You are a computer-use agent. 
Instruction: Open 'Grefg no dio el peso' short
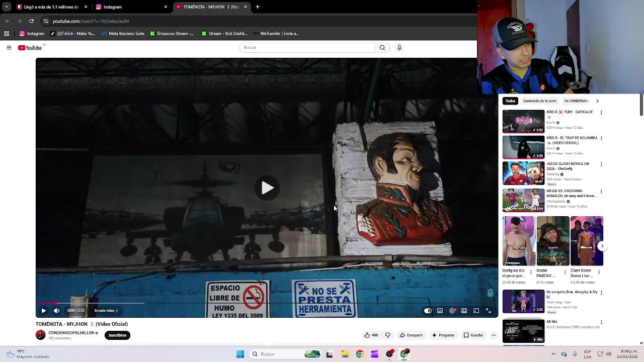pyautogui.click(x=519, y=241)
